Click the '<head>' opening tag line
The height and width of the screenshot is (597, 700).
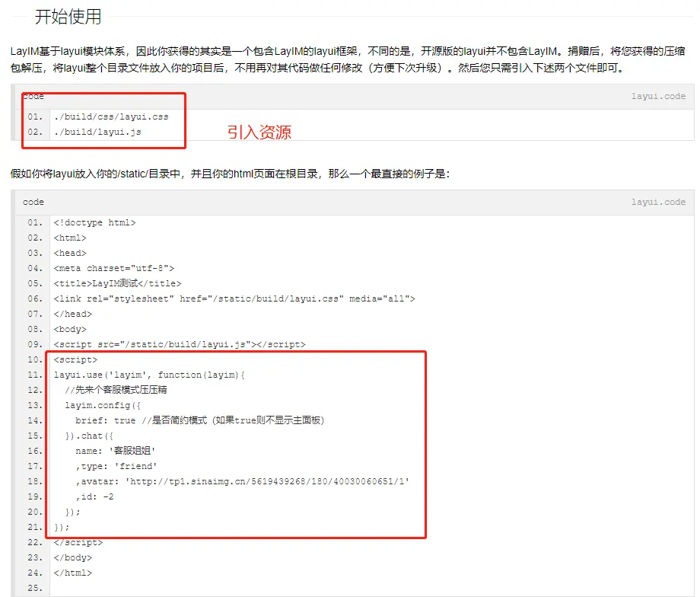coord(70,253)
